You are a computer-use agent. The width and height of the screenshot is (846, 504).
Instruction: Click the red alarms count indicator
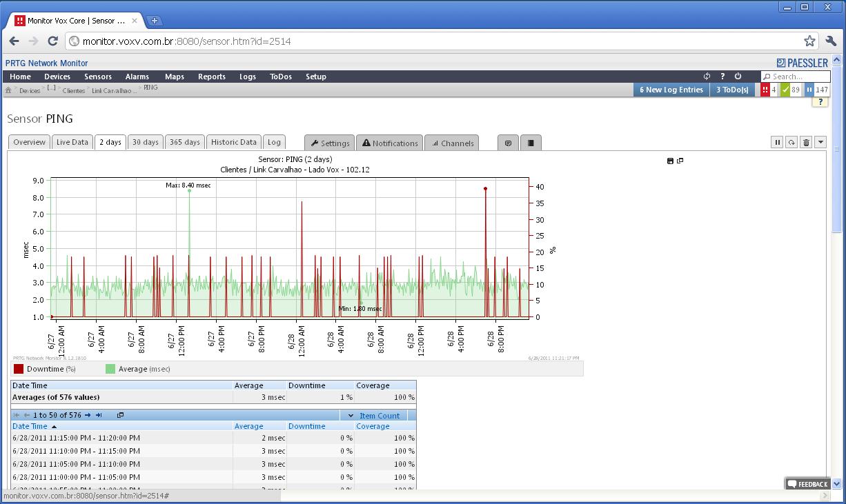tap(769, 90)
